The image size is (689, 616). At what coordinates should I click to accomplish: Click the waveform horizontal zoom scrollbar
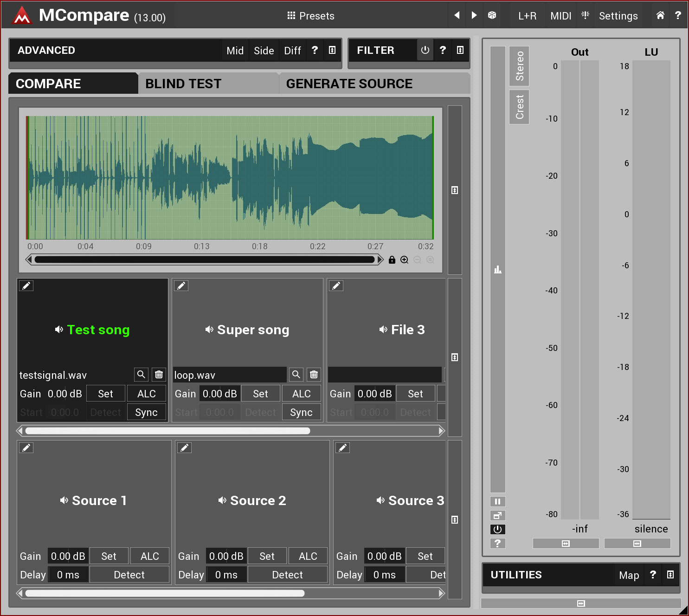tap(204, 260)
